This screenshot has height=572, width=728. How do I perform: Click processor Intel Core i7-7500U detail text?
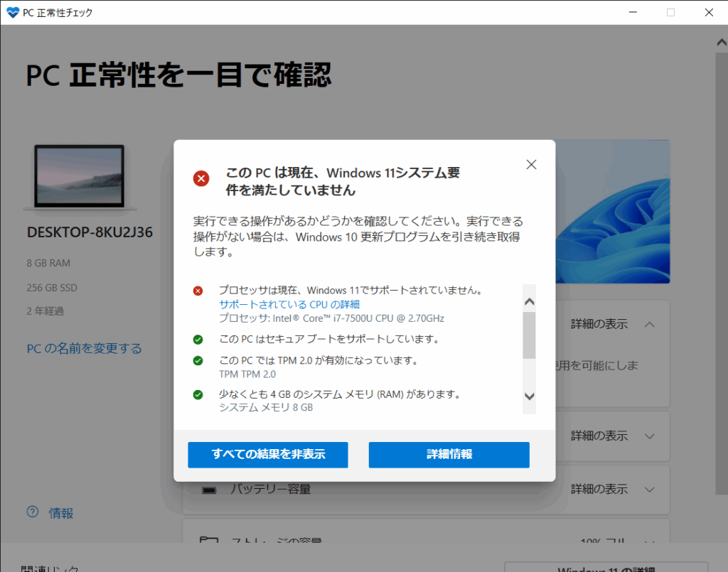(331, 318)
